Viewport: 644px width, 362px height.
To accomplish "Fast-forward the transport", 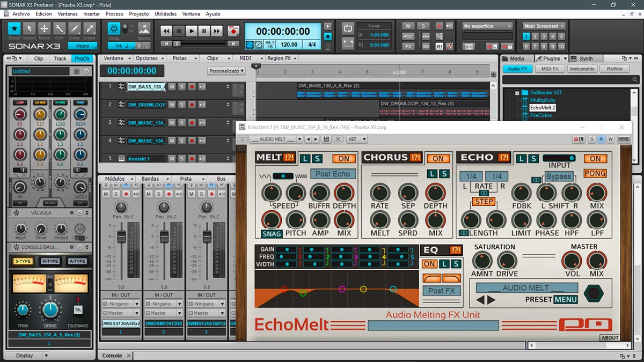I will pos(216,31).
